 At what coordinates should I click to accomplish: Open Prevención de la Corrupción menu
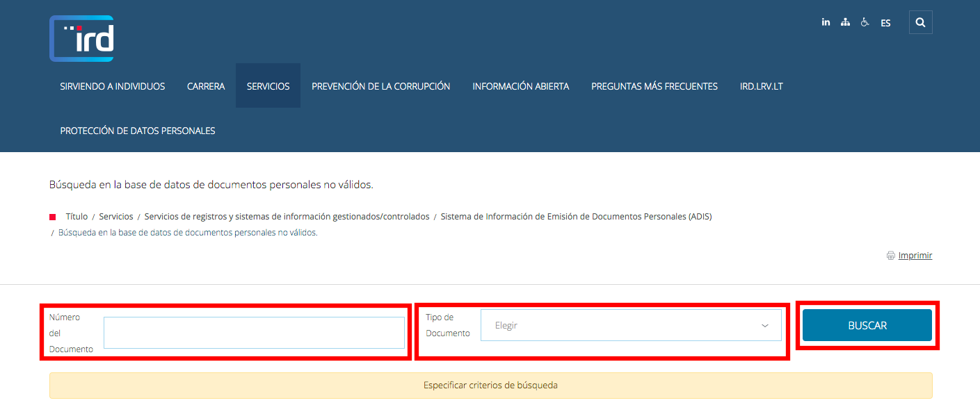point(381,86)
